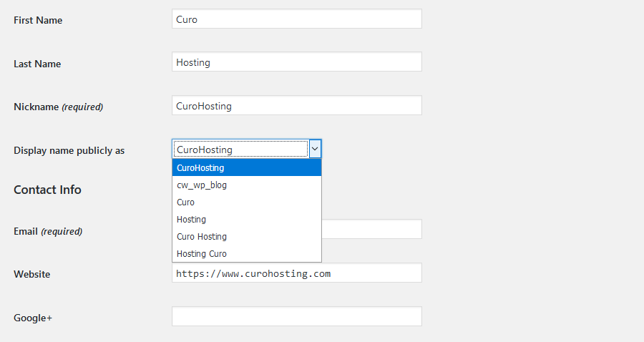Click the First Name input field
The image size is (644, 342).
tap(296, 19)
